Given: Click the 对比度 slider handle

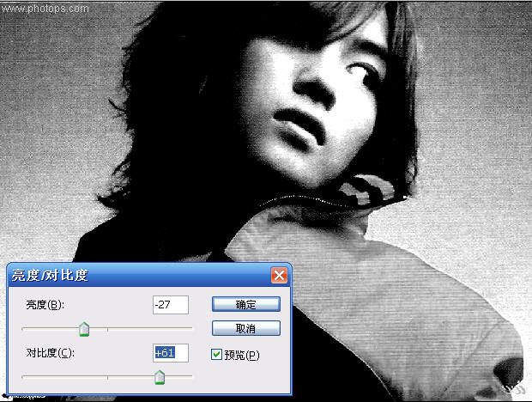Looking at the screenshot, I should pos(160,377).
